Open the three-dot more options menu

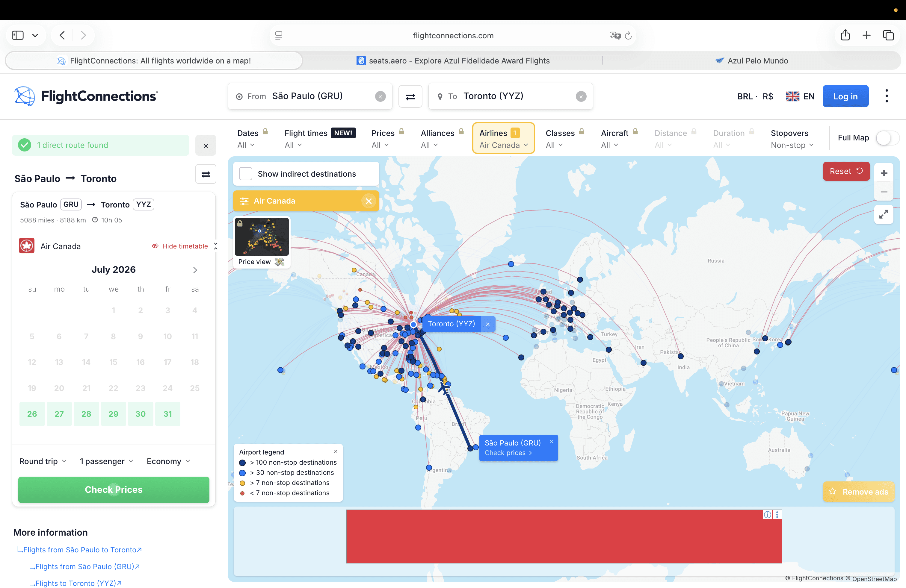tap(887, 96)
